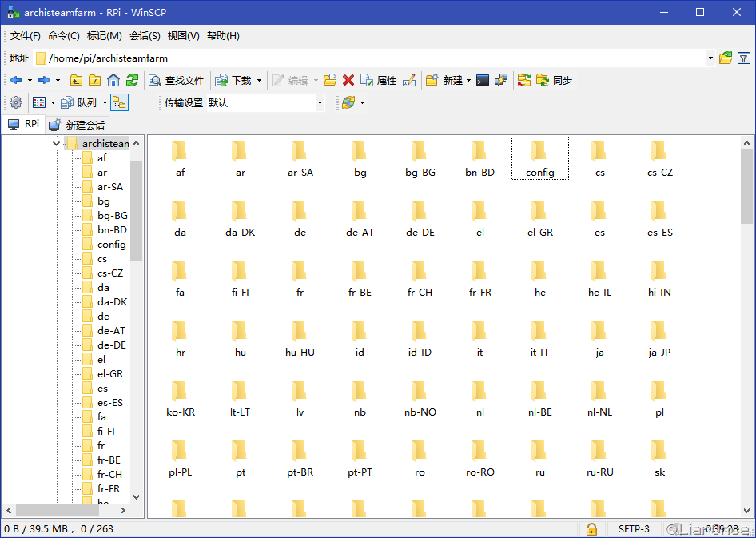756x538 pixels.
Task: Click the address path input field
Action: [x=370, y=58]
